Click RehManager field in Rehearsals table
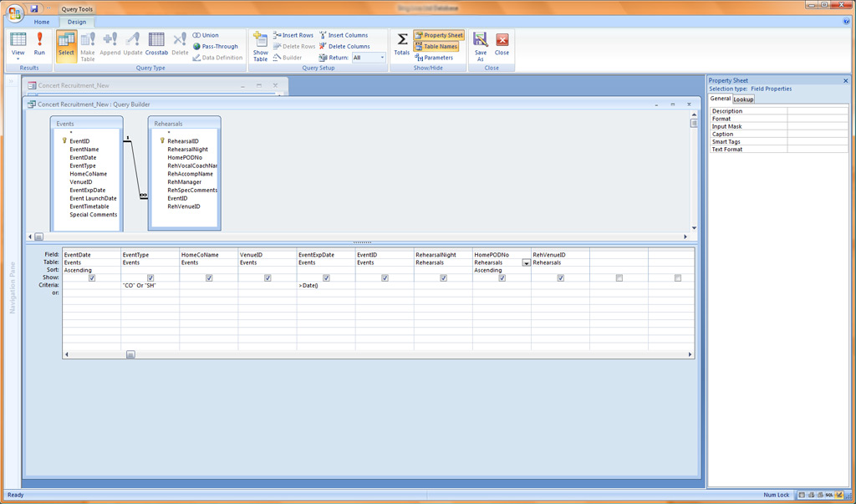The height and width of the screenshot is (504, 856). (x=184, y=182)
